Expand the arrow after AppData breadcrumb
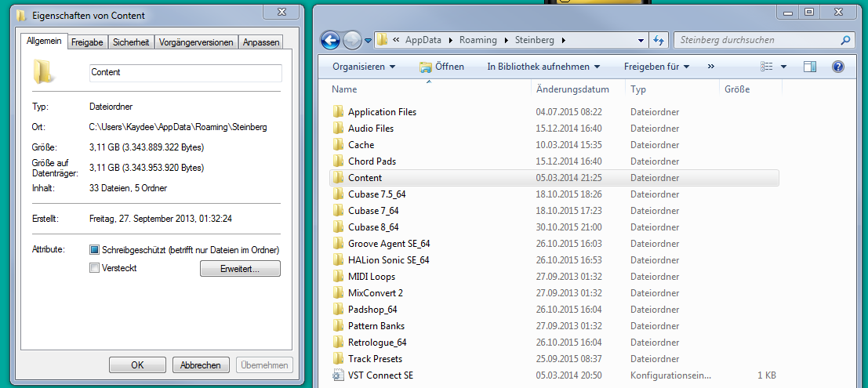868x388 pixels. [x=450, y=41]
